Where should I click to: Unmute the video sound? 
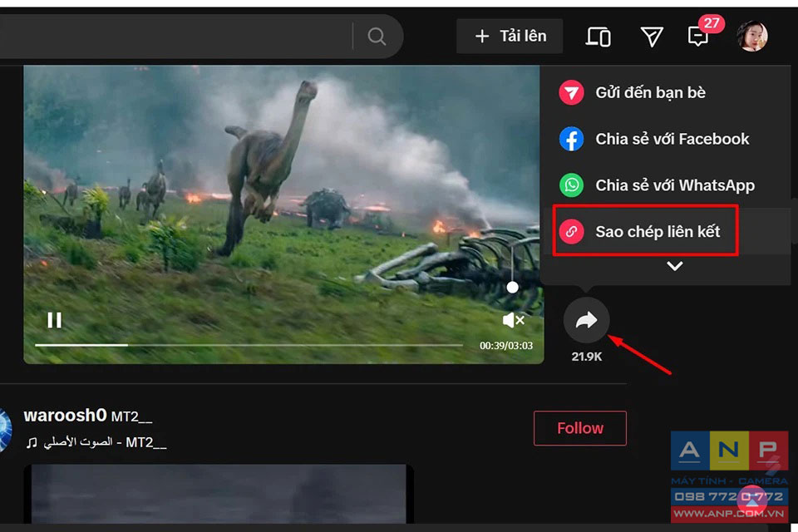pos(513,320)
